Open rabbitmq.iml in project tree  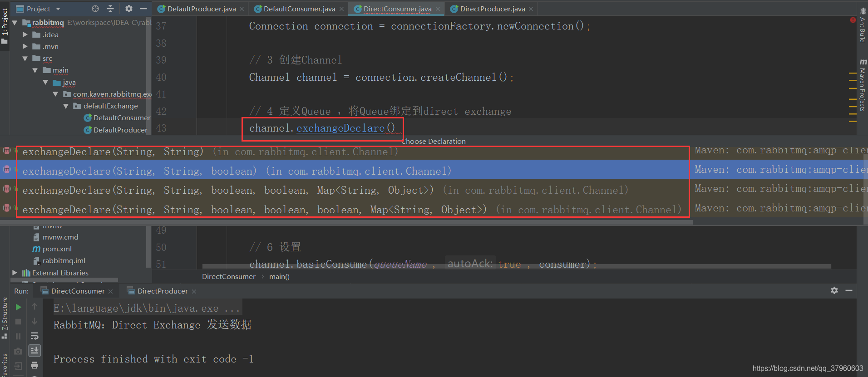(59, 261)
